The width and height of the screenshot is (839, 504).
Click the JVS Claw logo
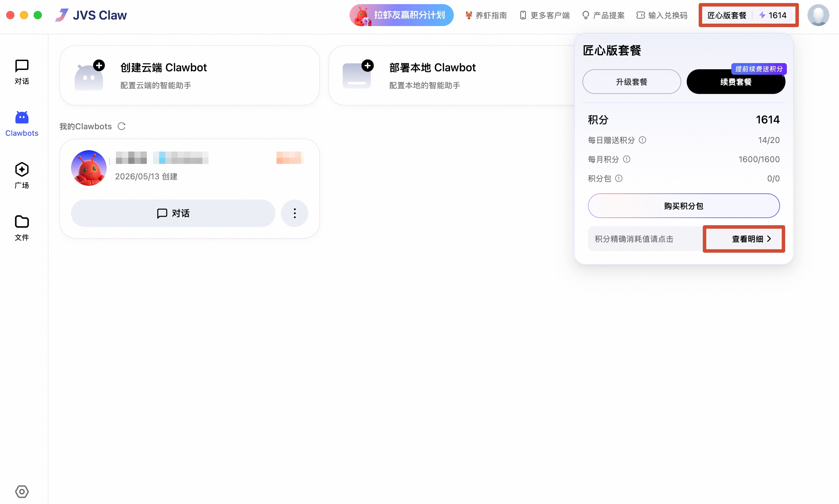point(91,15)
